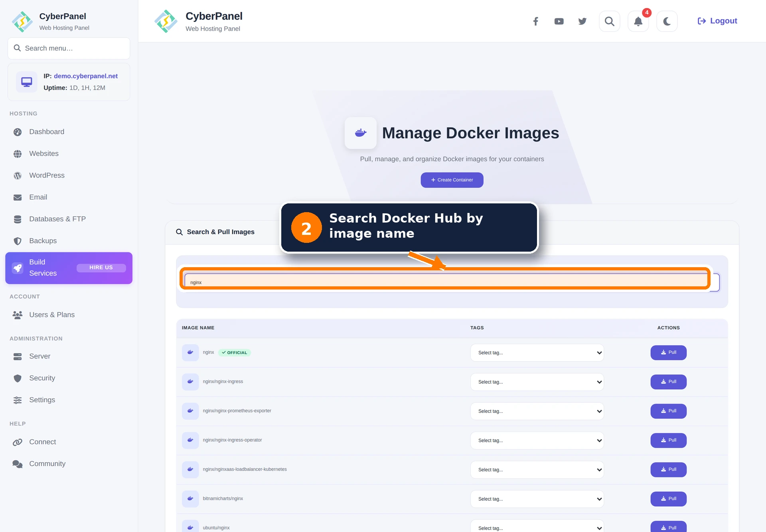Select a tag for nginx/nginx-prometheus-exporter
The height and width of the screenshot is (532, 766).
pyautogui.click(x=537, y=411)
